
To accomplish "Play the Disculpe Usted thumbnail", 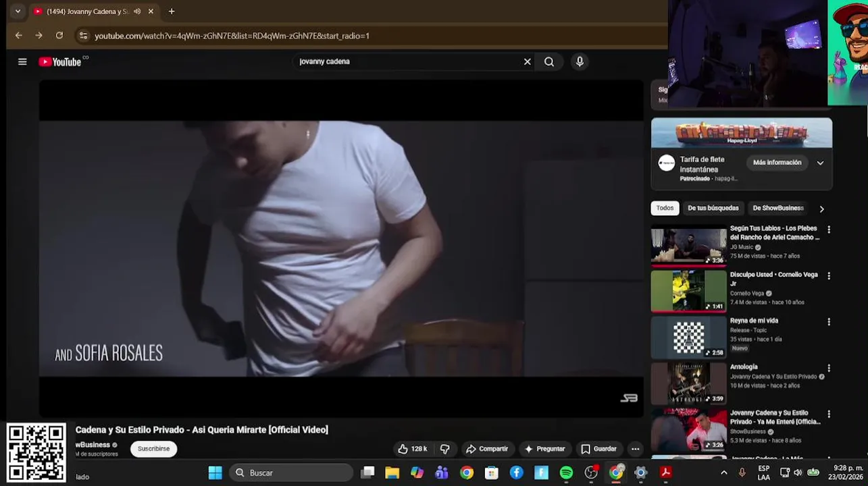I will (688, 292).
